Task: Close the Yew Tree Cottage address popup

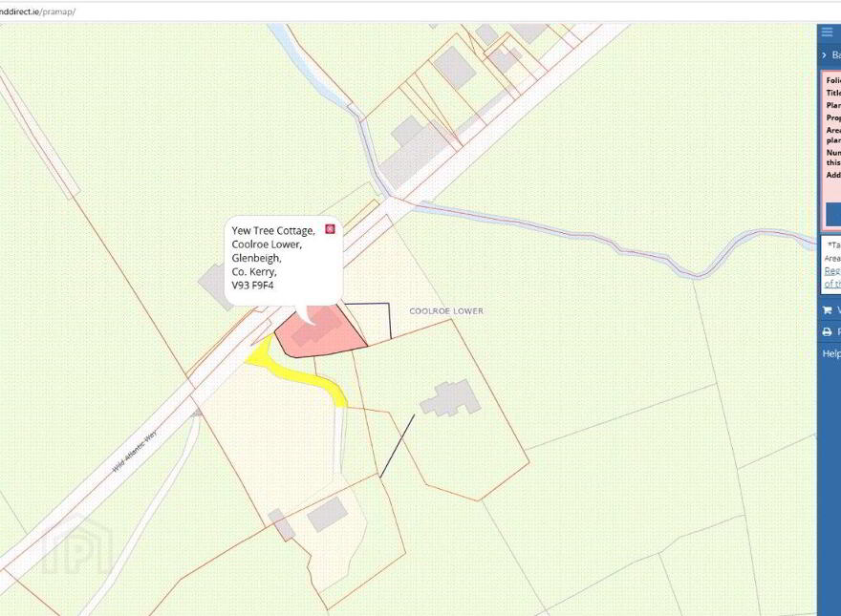Action: point(330,229)
